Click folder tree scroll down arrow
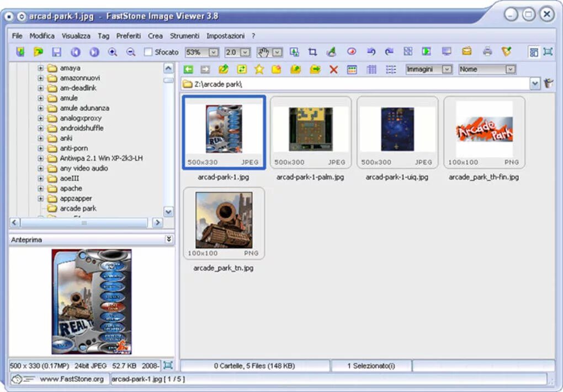 (168, 212)
